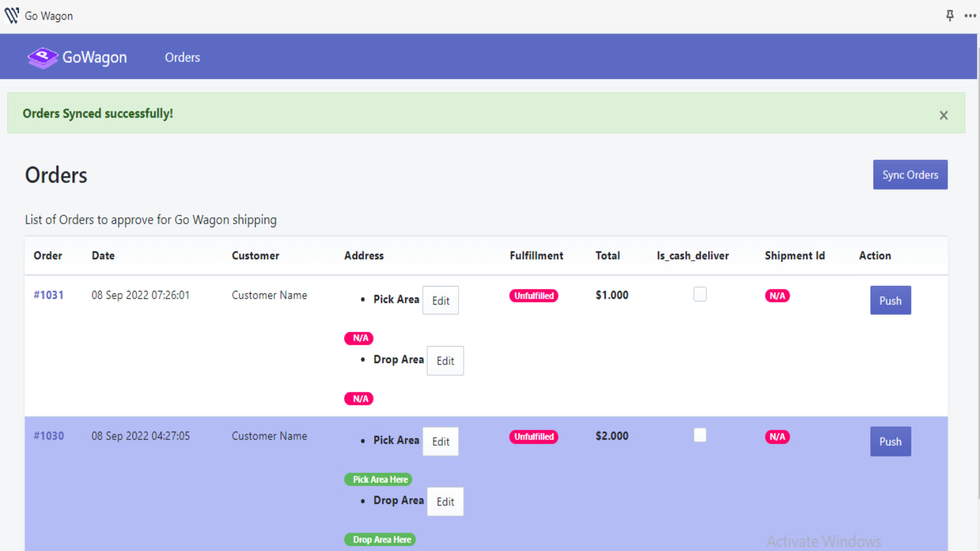Edit Pick Area for order #1030
Screen dimensions: 980x551
(x=440, y=441)
